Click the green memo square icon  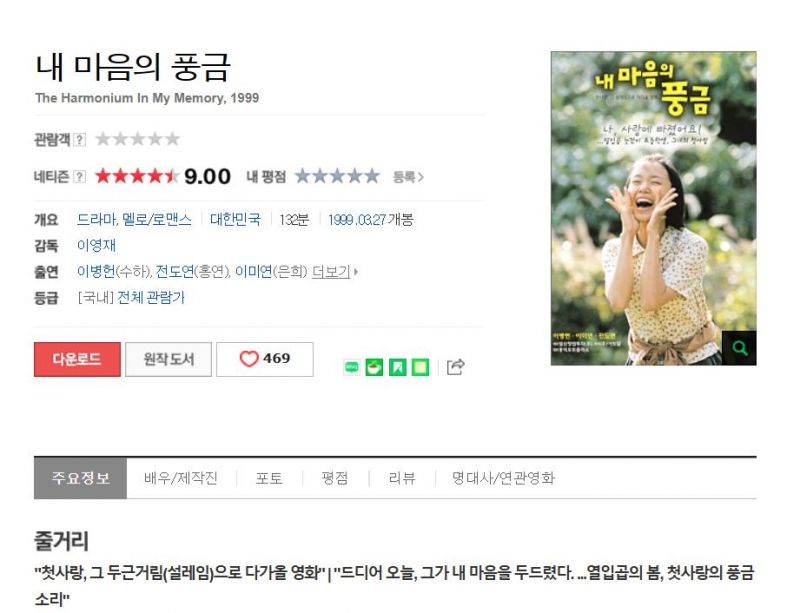pyautogui.click(x=420, y=367)
